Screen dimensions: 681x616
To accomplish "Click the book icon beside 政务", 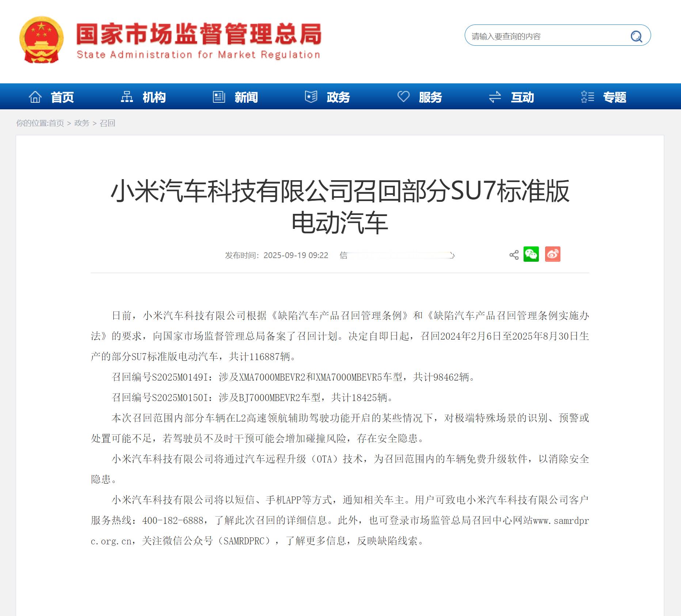I will click(311, 97).
